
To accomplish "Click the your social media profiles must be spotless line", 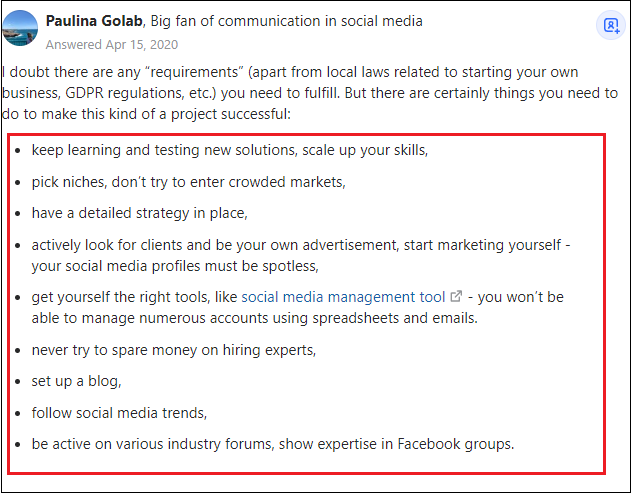I will pyautogui.click(x=175, y=266).
